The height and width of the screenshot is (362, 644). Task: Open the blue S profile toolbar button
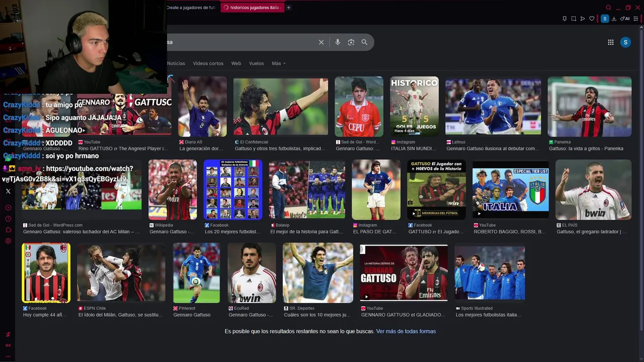point(605,19)
